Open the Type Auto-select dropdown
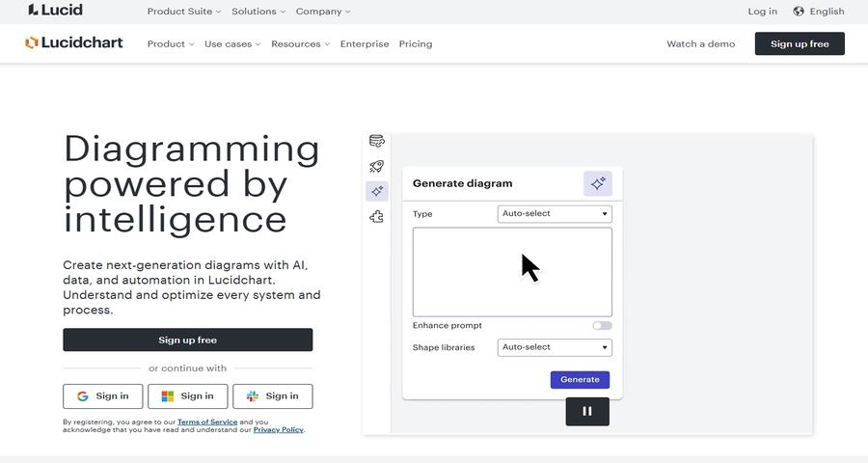The height and width of the screenshot is (463, 868). pyautogui.click(x=555, y=214)
